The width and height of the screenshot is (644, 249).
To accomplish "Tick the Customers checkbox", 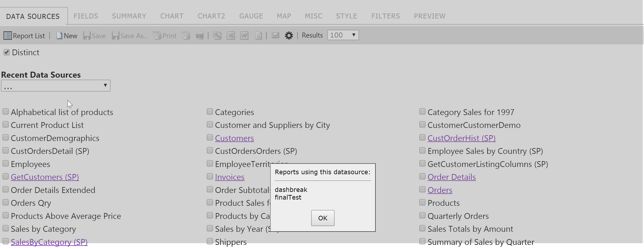I will 210,137.
